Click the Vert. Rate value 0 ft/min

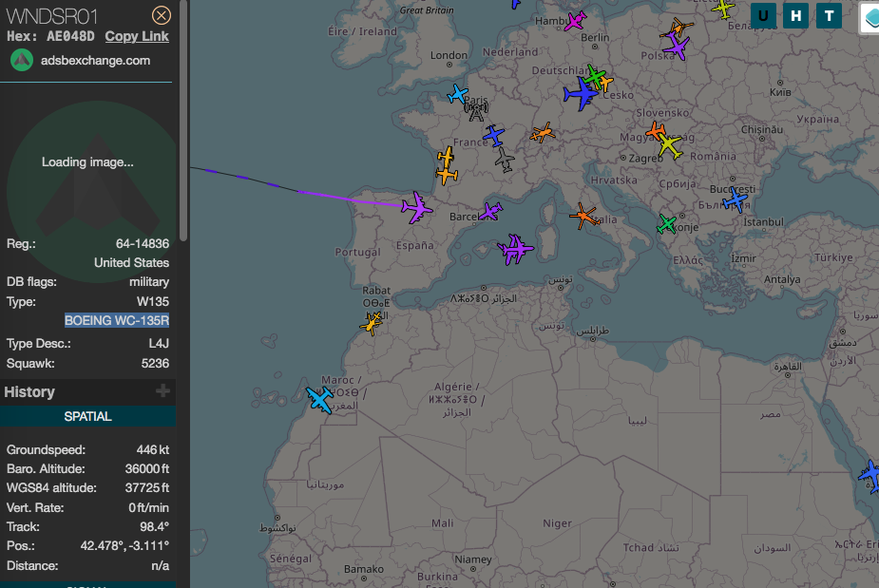click(149, 508)
